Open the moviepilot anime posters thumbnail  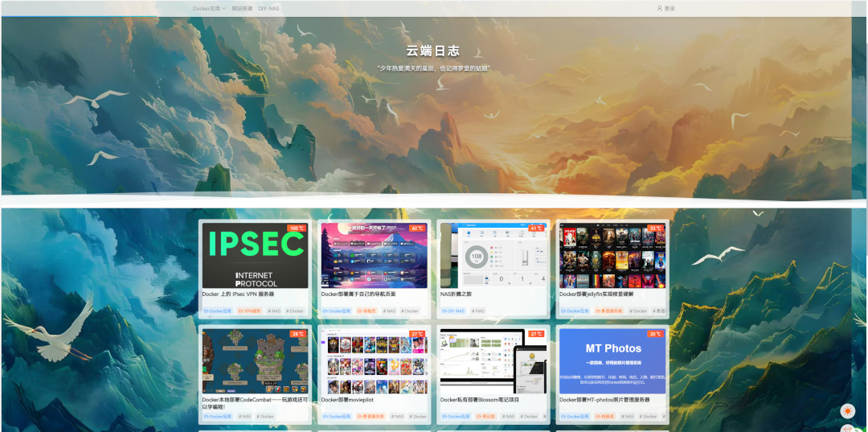coord(375,361)
